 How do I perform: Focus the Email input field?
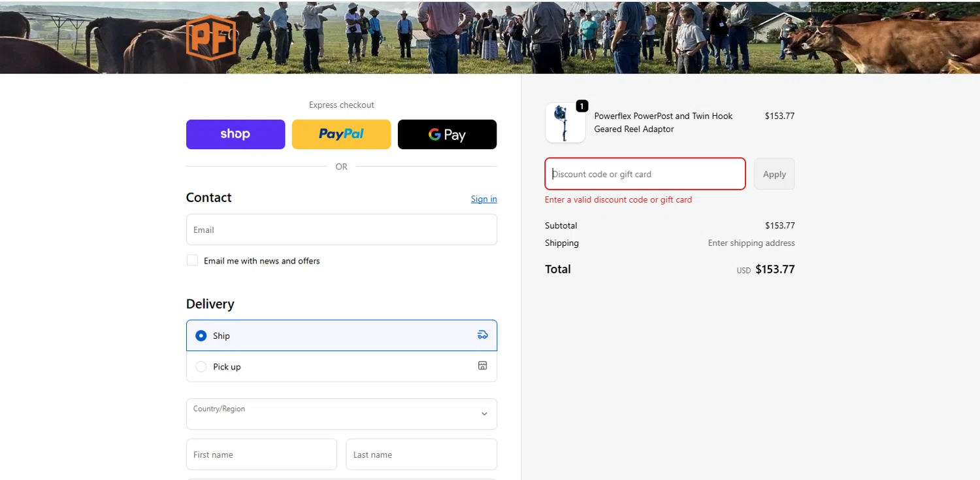tap(342, 230)
